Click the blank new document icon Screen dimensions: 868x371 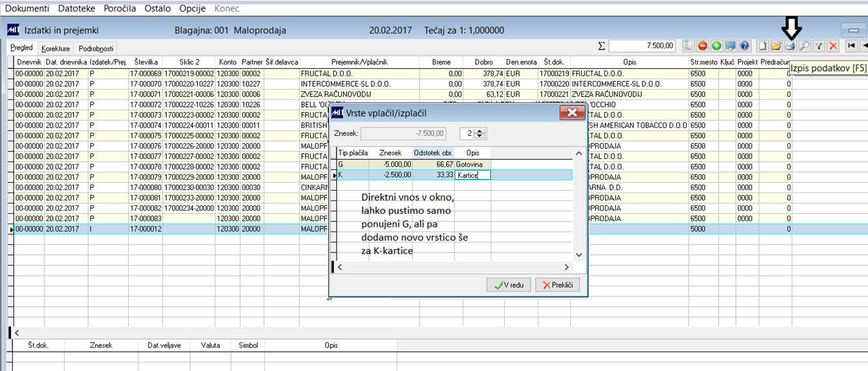(x=763, y=46)
